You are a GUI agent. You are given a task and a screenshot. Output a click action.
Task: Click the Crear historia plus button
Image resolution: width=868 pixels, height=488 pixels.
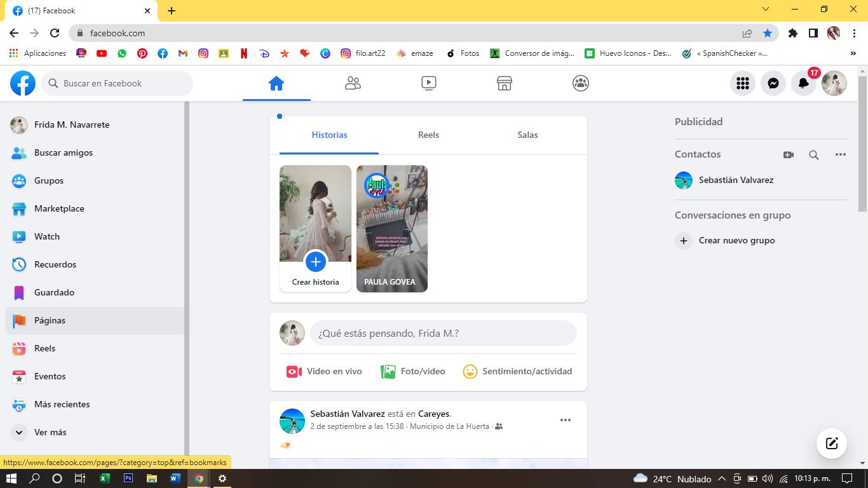[x=316, y=261]
